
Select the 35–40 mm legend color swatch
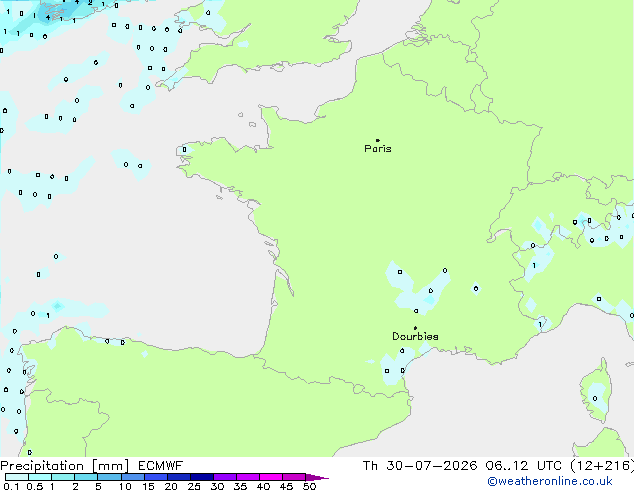point(248,477)
